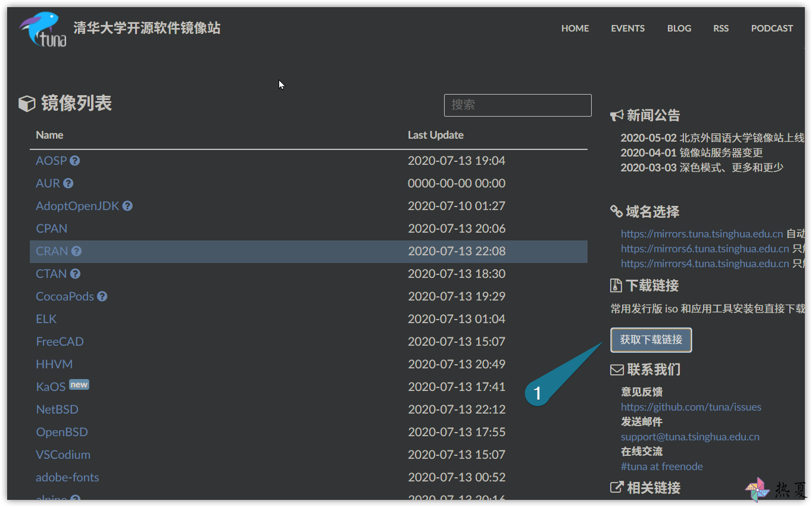Click the 清华大学开源软件镜像站 site title
This screenshot has width=812, height=507.
click(147, 28)
